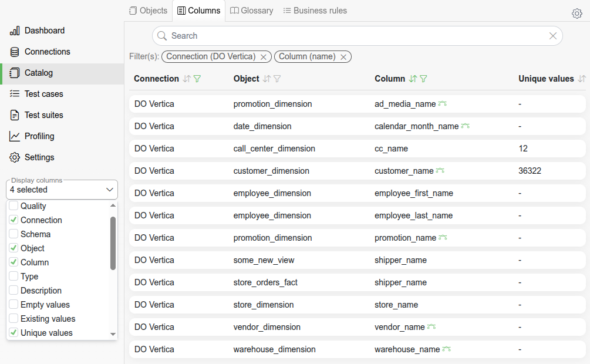Click lineage icon beside ad_media_name

click(x=442, y=104)
